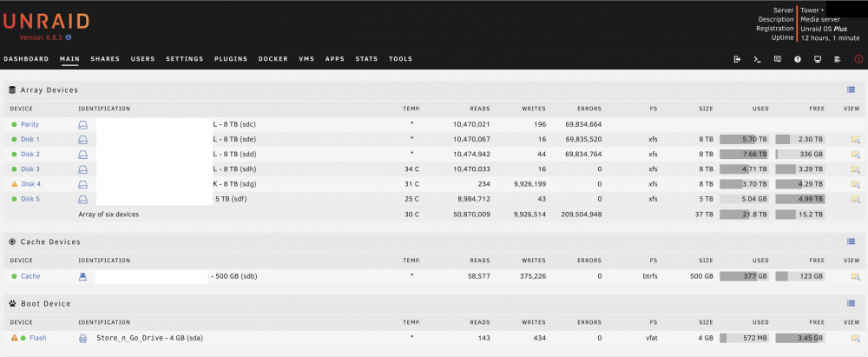Screen dimensions: 868x357
Task: Open the terminal icon in header
Action: coord(757,59)
